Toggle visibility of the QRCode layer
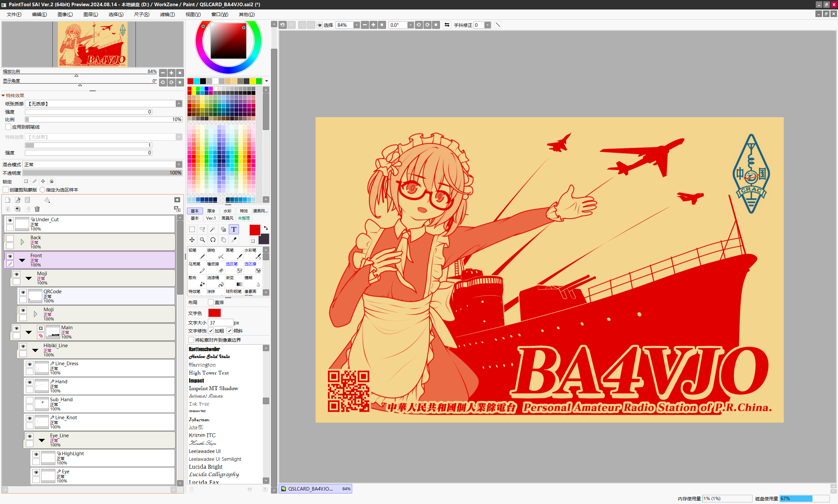 coord(23,292)
